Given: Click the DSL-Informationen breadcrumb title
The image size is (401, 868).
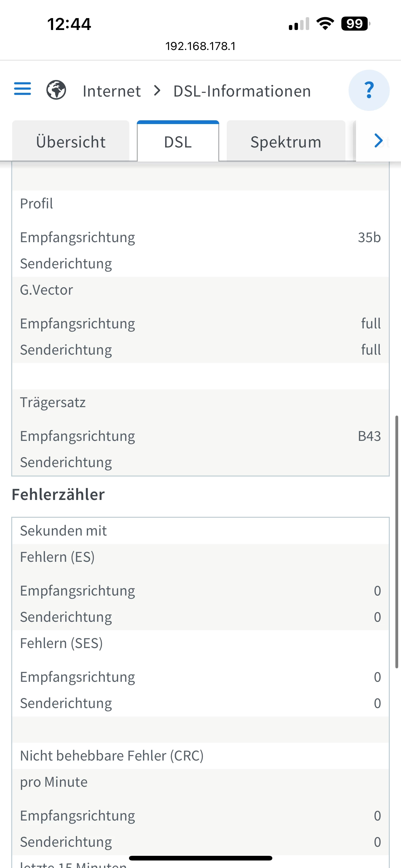Looking at the screenshot, I should 242,91.
